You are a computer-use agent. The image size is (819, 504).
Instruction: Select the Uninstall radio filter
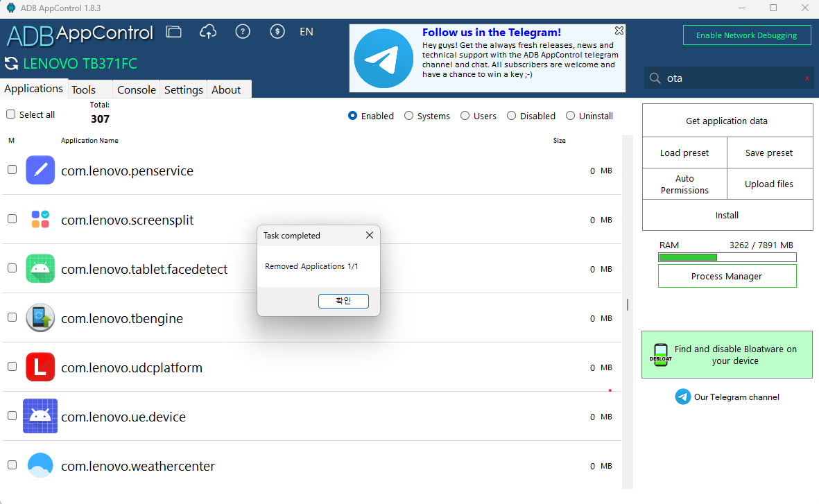(570, 115)
